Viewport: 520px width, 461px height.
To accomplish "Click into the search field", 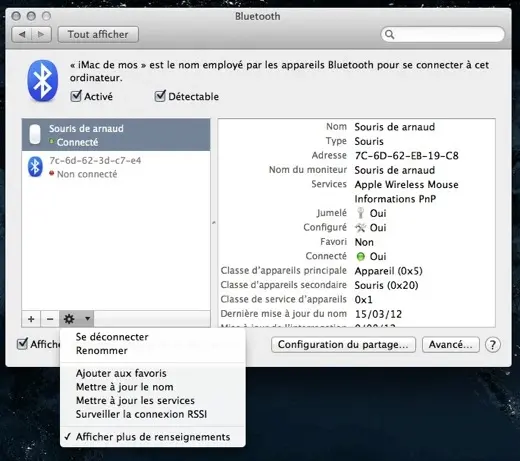I will coord(443,34).
